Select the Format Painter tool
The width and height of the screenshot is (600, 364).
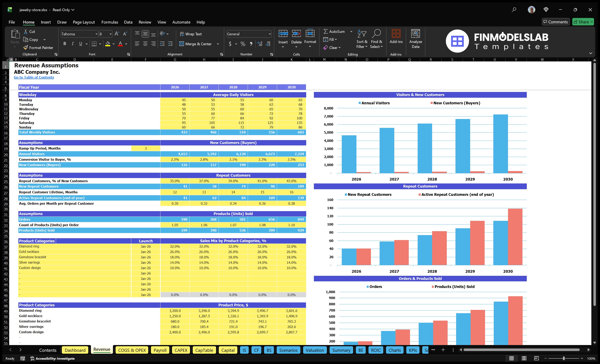coord(38,48)
